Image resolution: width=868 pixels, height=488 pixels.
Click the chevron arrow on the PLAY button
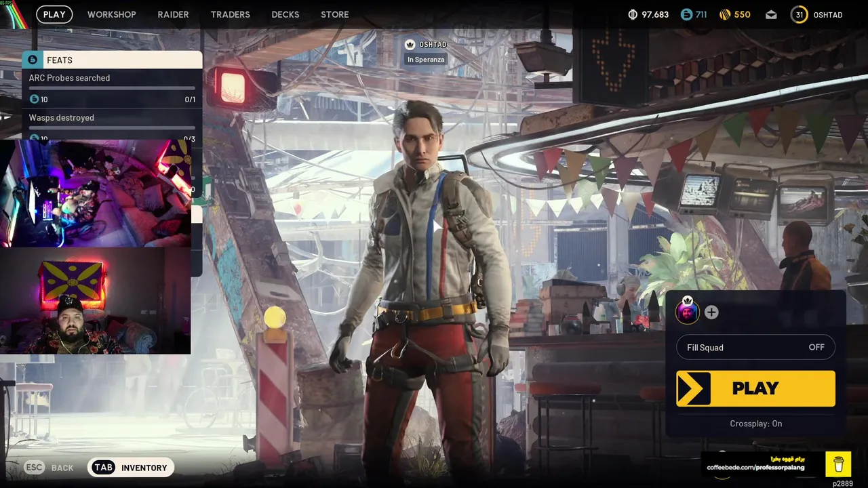click(x=693, y=388)
